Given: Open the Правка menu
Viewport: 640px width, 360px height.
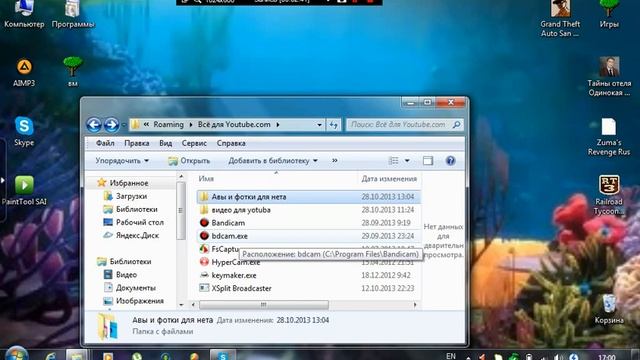Looking at the screenshot, I should [137, 143].
